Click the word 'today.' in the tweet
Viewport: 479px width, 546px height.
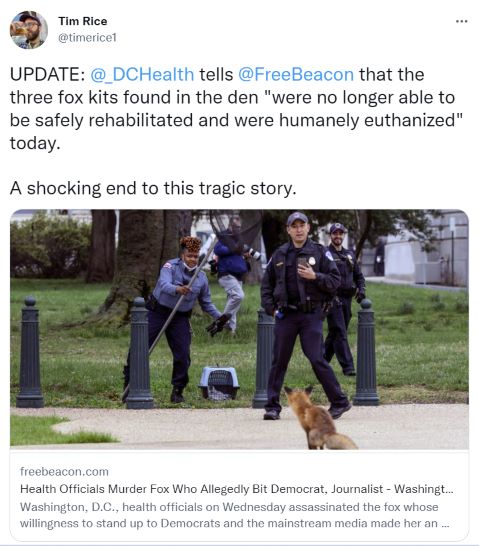tap(35, 143)
